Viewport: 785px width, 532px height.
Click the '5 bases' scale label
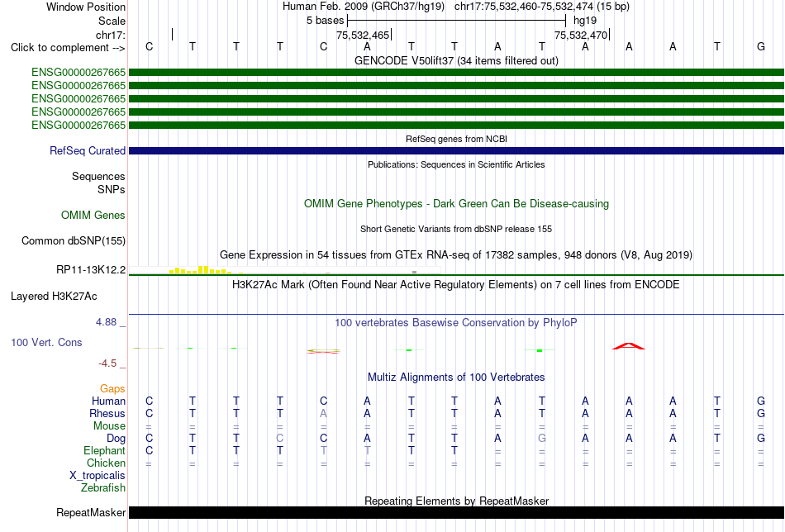pyautogui.click(x=326, y=21)
